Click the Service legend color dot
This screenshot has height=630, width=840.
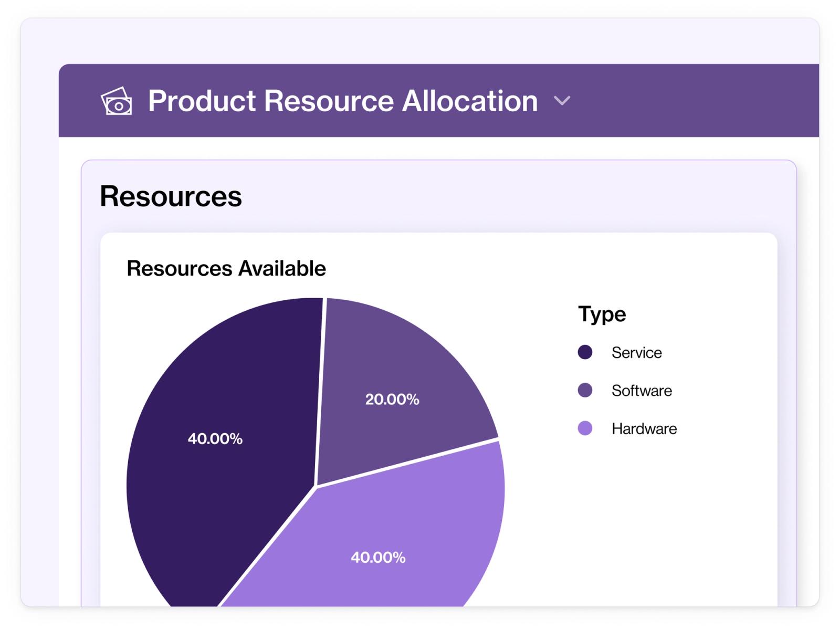coord(585,352)
